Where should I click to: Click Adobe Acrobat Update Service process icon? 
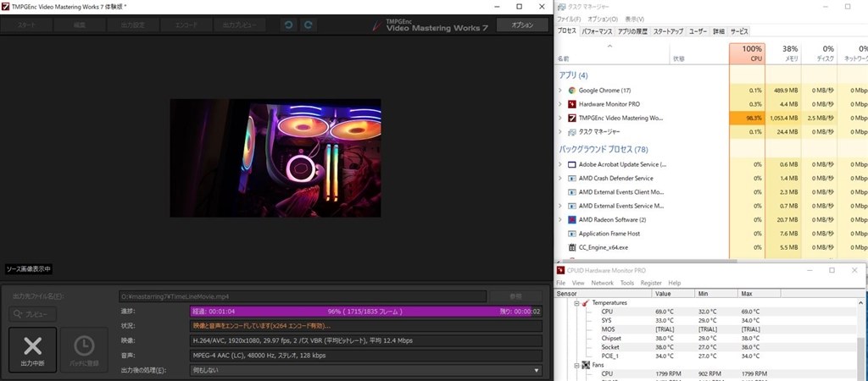pyautogui.click(x=572, y=164)
